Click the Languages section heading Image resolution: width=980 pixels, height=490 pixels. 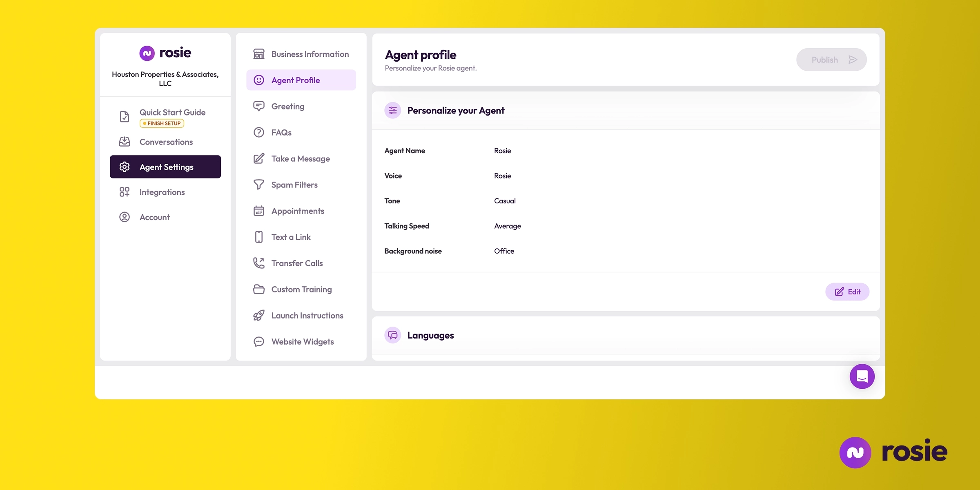point(430,335)
